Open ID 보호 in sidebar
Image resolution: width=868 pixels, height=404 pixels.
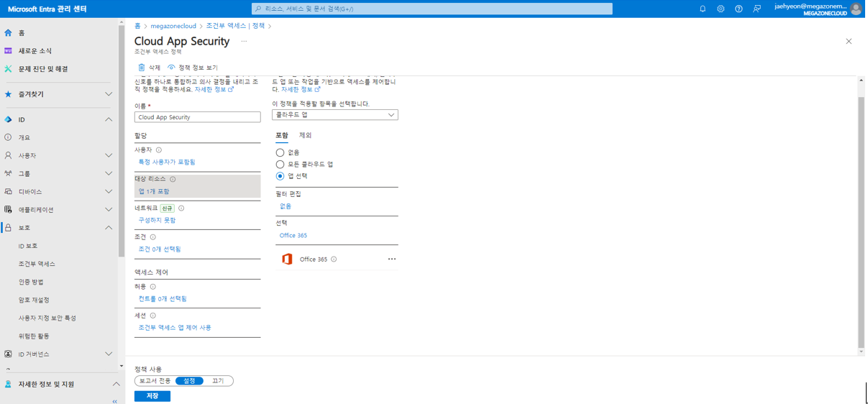tap(28, 246)
